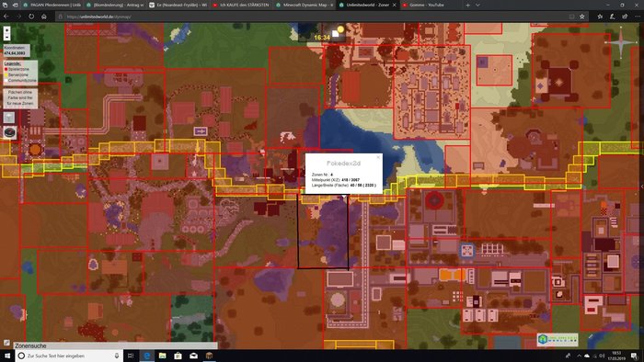
Task: Close the Pokedex2d zone popup
Action: (378, 157)
